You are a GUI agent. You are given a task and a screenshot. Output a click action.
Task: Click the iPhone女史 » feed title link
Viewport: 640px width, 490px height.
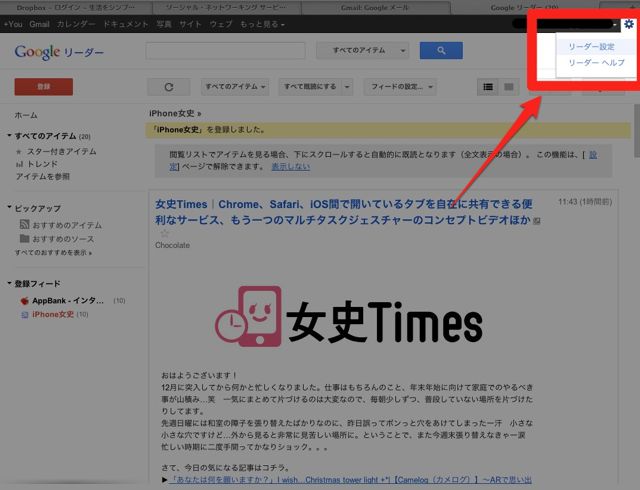(x=175, y=114)
